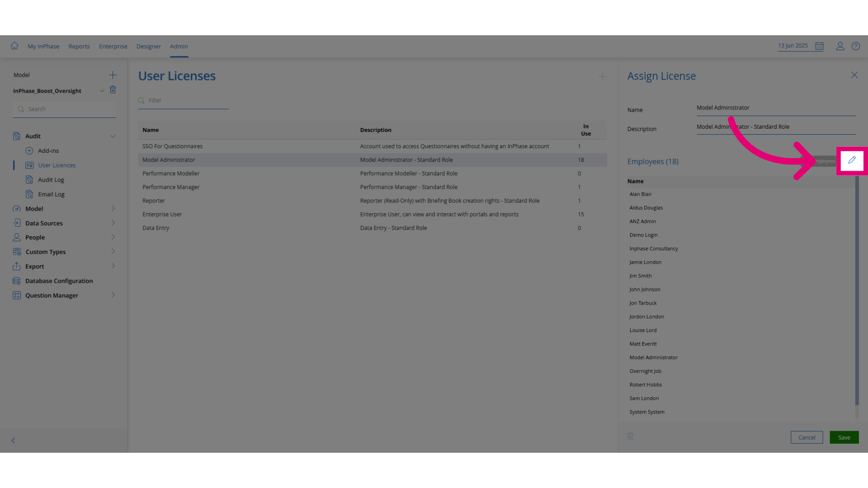Open the InPhase_Boost_Oversight model dropdown
This screenshot has width=868, height=488.
point(102,91)
